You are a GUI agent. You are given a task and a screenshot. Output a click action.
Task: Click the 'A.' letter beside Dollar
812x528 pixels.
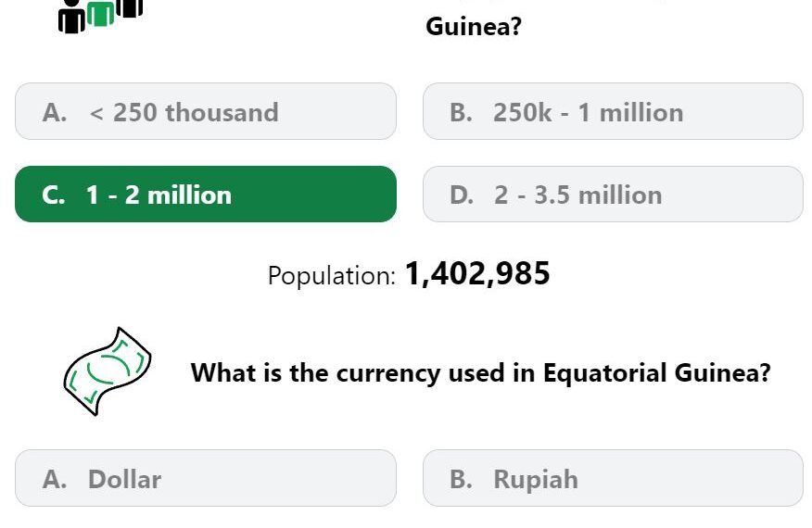pyautogui.click(x=55, y=479)
